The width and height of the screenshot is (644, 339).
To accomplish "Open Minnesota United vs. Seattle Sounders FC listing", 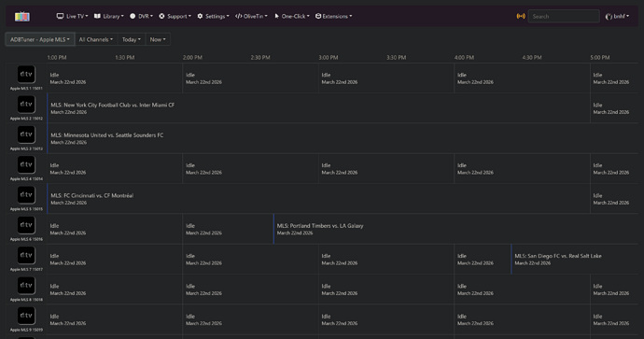I will click(343, 138).
